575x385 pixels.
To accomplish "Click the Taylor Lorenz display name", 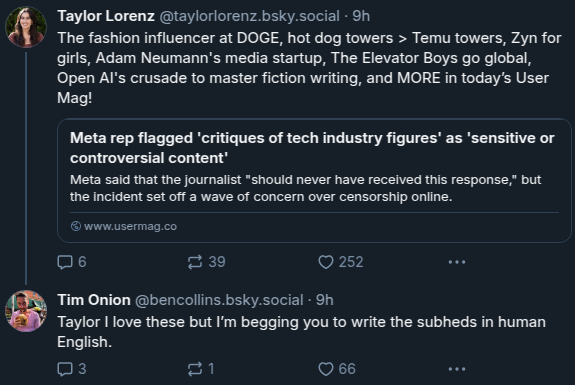I will click(x=106, y=16).
